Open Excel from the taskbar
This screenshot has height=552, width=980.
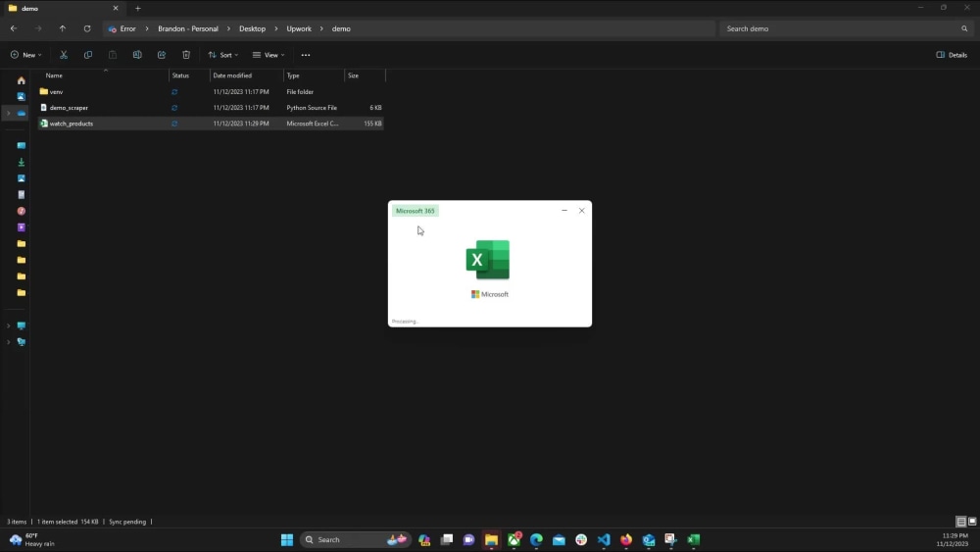click(694, 539)
